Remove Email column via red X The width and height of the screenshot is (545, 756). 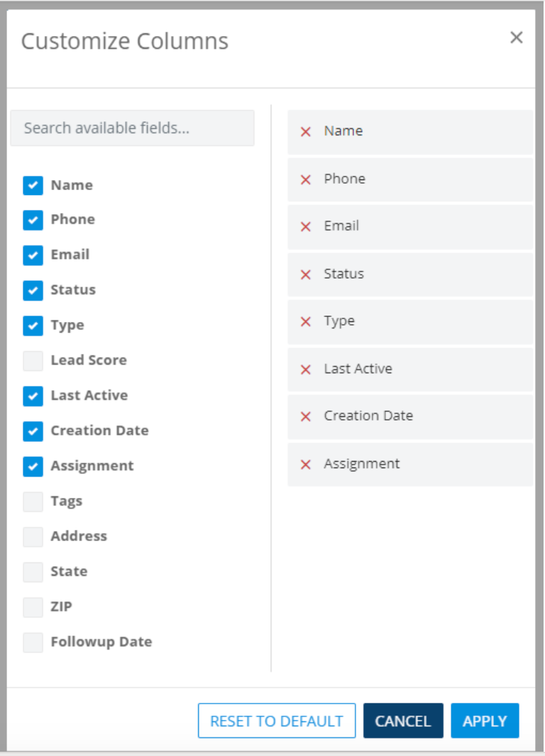[306, 227]
